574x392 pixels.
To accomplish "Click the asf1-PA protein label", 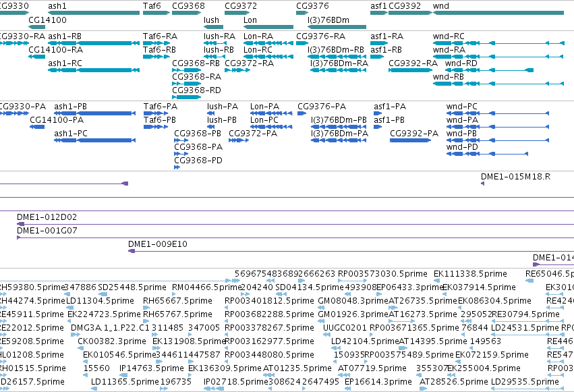I will point(390,107).
